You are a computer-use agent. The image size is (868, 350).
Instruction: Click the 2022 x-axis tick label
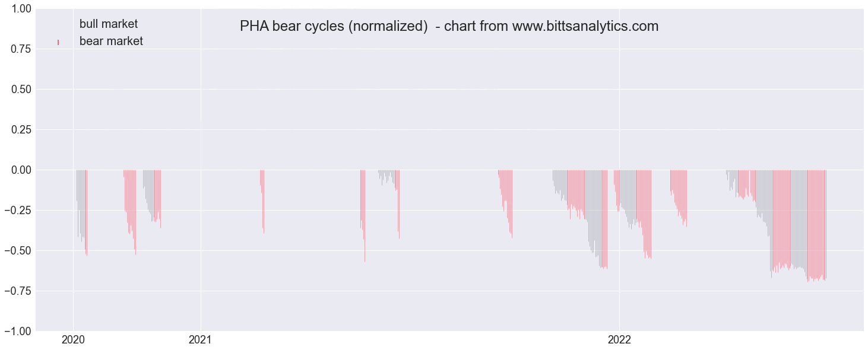pyautogui.click(x=619, y=340)
